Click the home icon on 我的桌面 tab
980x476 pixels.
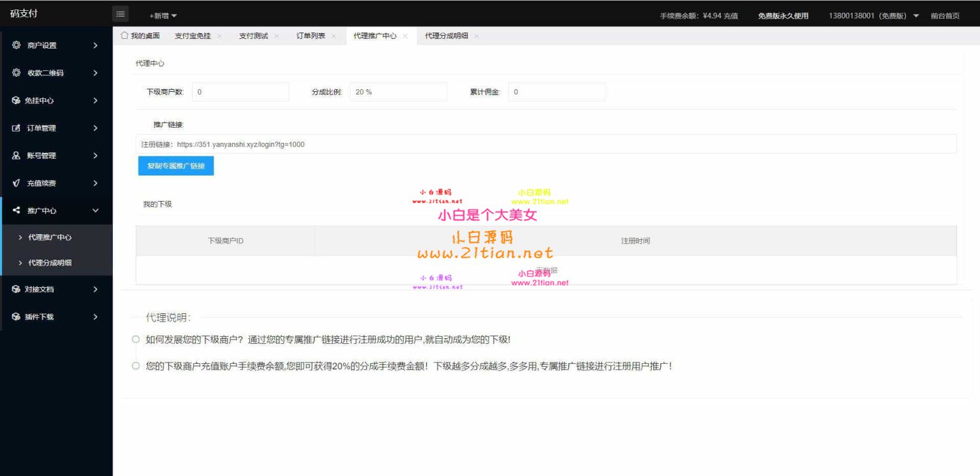point(124,36)
